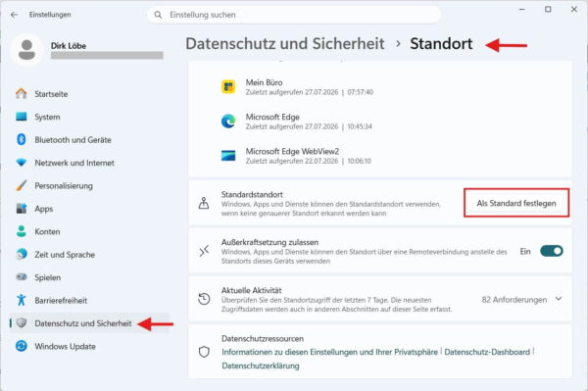This screenshot has height=391, width=588.
Task: Click the System monitor icon
Action: (22, 117)
